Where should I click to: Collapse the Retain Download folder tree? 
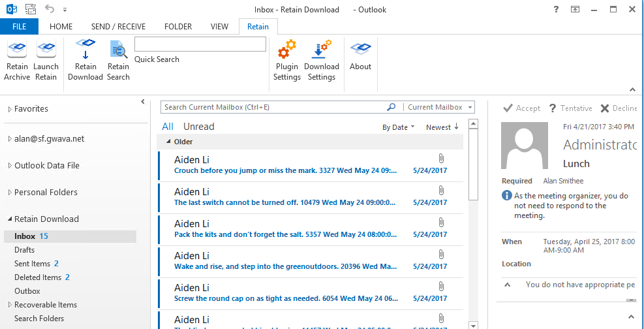[10, 219]
